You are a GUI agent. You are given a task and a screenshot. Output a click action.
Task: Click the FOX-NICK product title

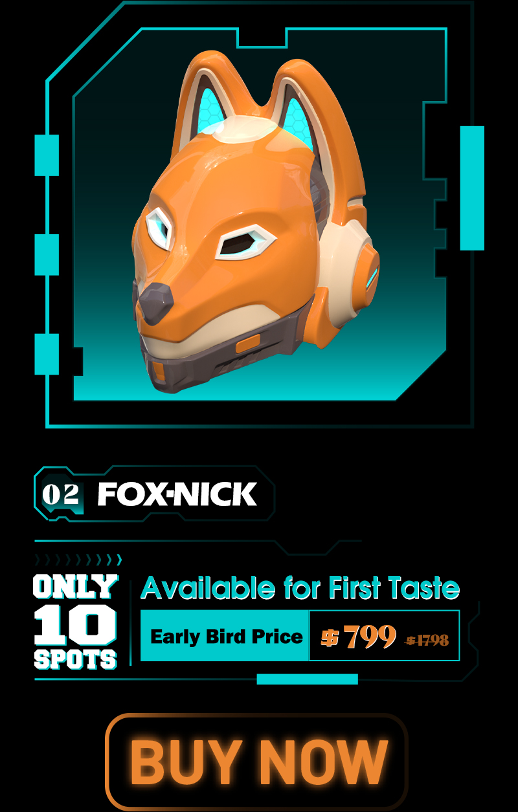(x=177, y=494)
